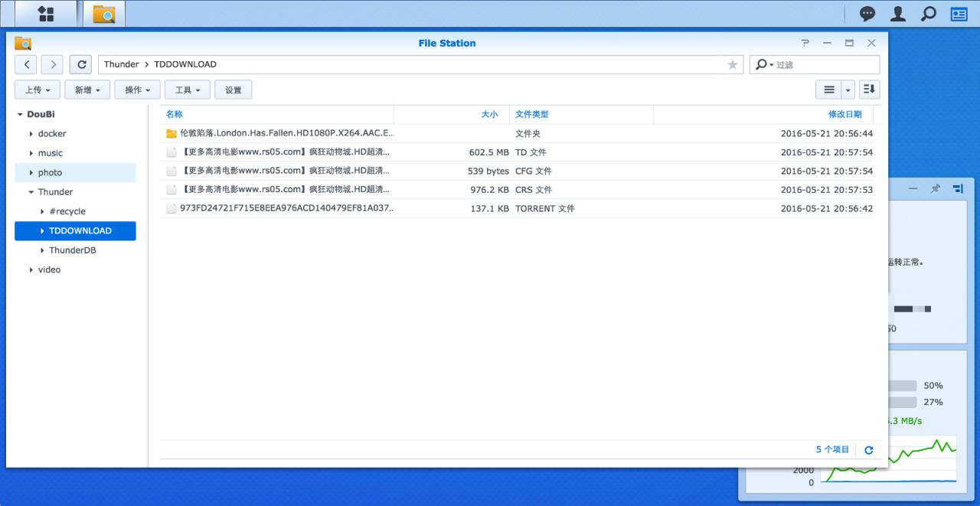This screenshot has height=506, width=980.
Task: Open the notifications chat bubble icon
Action: pos(867,14)
